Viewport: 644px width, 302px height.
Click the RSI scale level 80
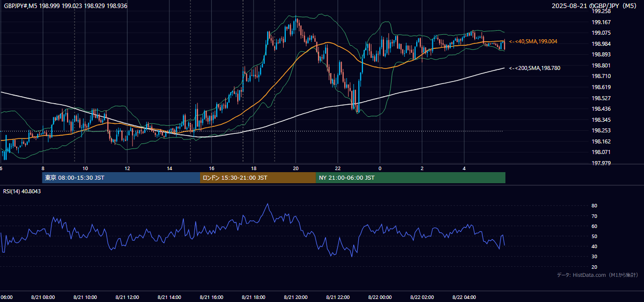pos(595,206)
